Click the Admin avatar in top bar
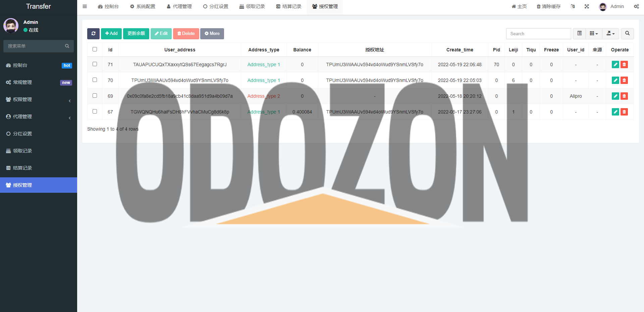This screenshot has width=644, height=312. (x=603, y=7)
